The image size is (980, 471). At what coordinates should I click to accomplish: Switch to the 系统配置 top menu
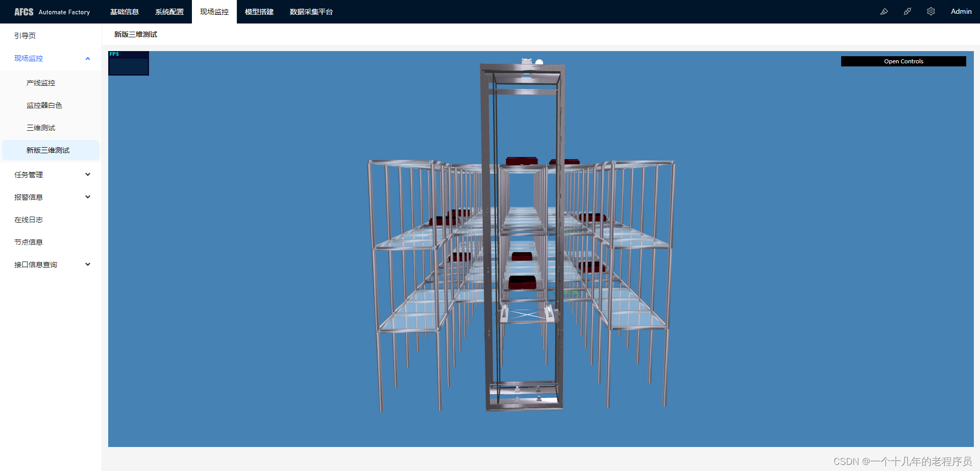click(169, 12)
